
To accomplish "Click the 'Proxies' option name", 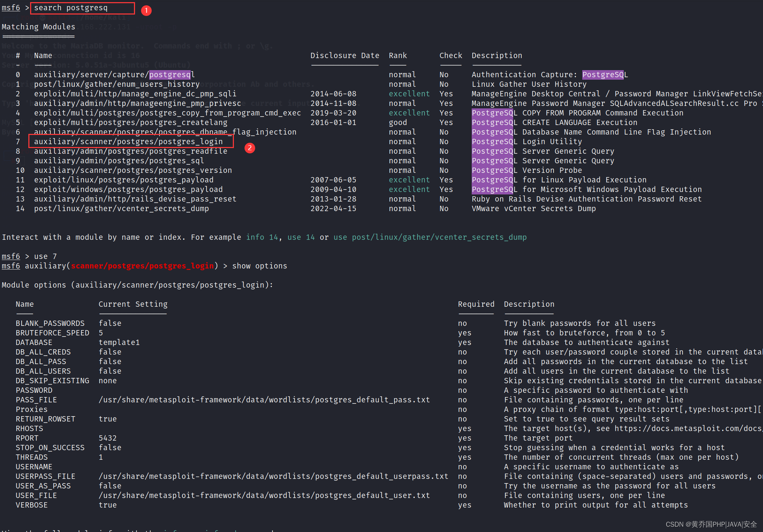I will [32, 409].
